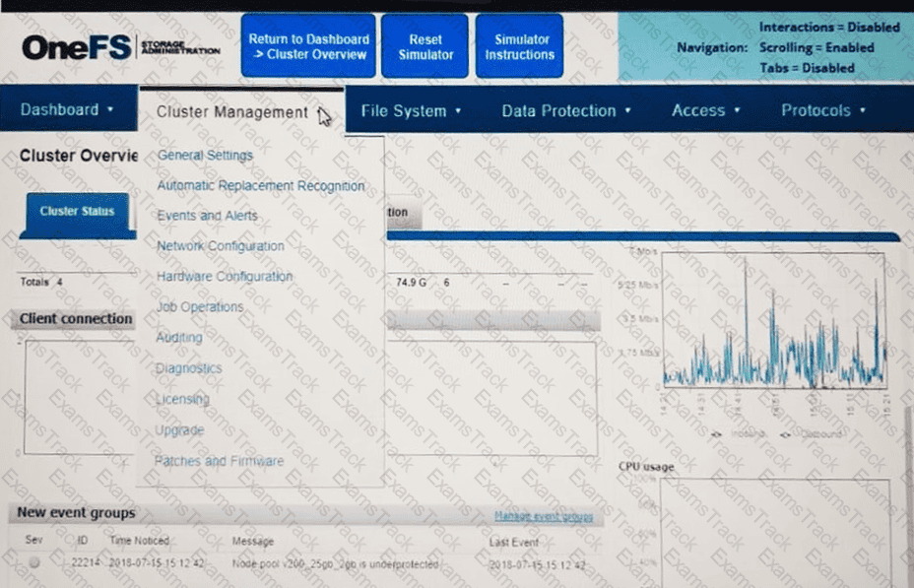The image size is (914, 588).
Task: Expand the Protocols menu
Action: [822, 110]
